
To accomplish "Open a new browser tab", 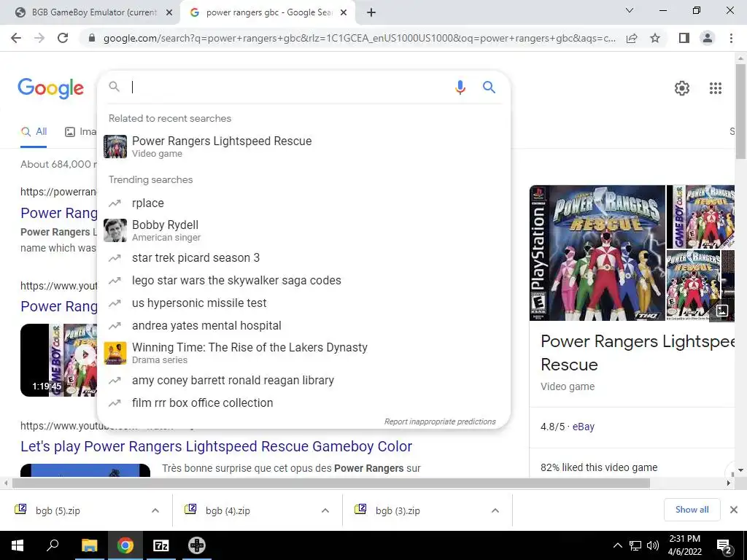I will coord(371,13).
